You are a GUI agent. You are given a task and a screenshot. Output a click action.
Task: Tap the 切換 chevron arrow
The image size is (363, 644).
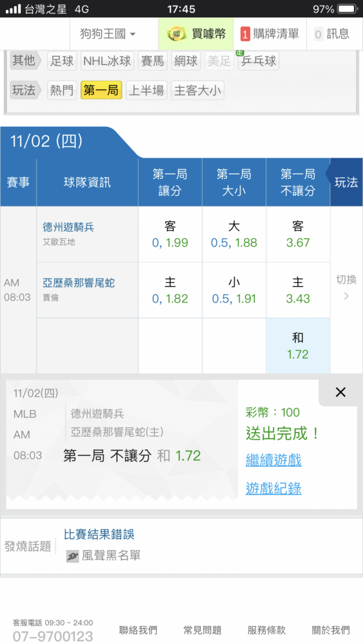(x=346, y=296)
